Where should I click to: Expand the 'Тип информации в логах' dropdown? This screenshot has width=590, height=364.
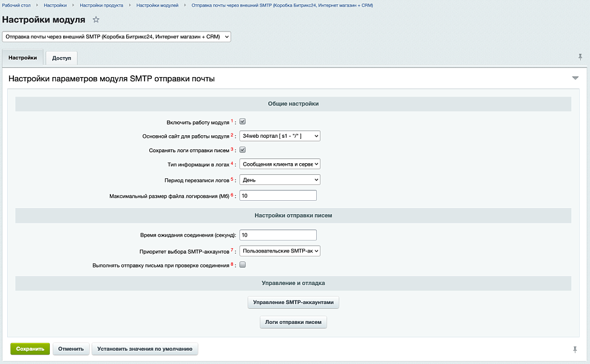279,164
